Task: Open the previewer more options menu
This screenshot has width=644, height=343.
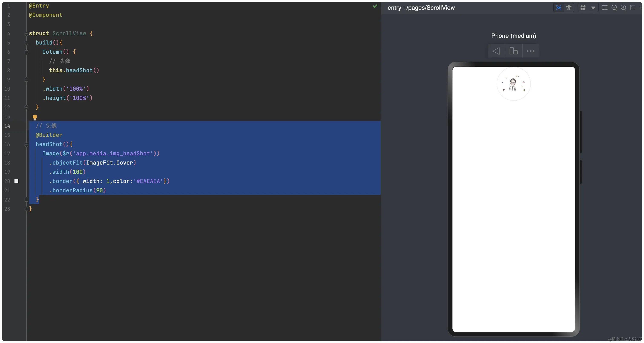Action: (x=530, y=51)
